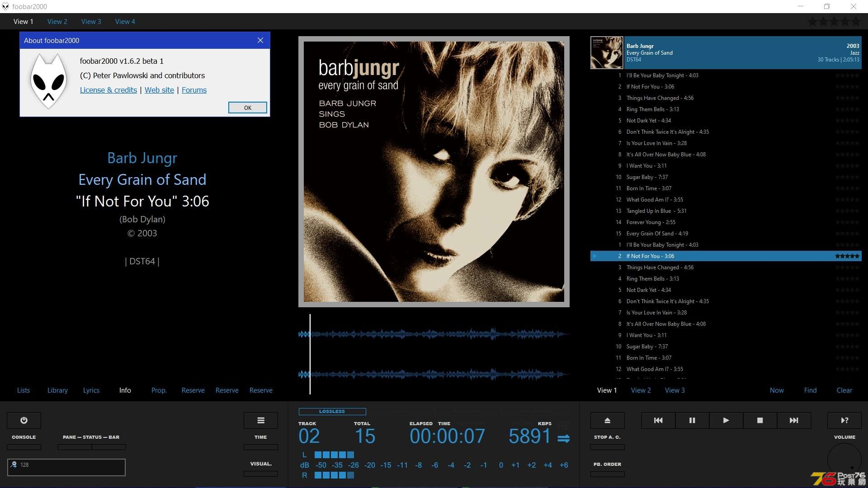868x488 pixels.
Task: Click the play button
Action: pyautogui.click(x=726, y=420)
